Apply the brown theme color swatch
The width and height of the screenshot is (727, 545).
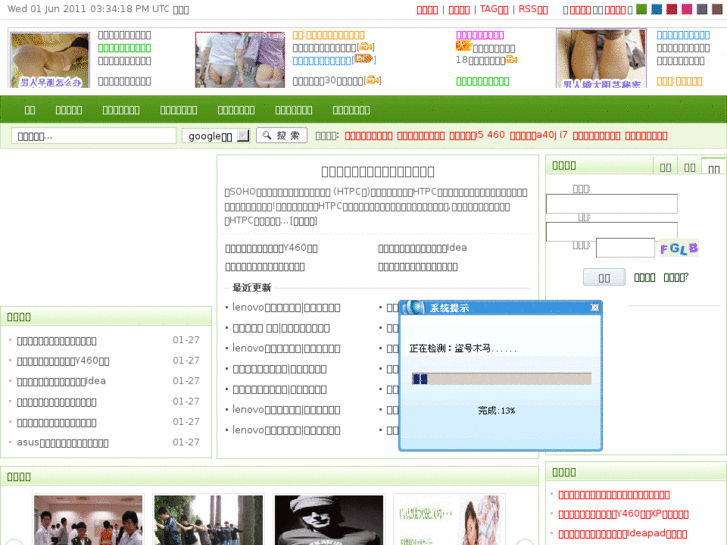(717, 10)
